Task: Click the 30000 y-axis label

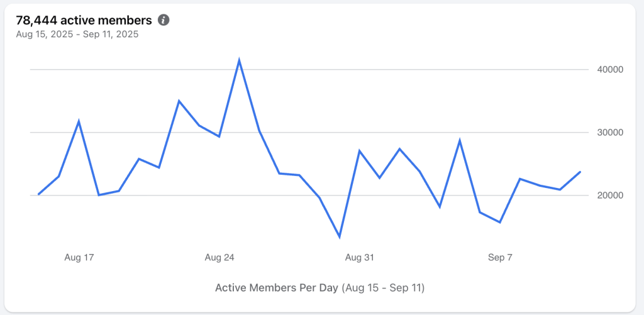Action: [609, 132]
